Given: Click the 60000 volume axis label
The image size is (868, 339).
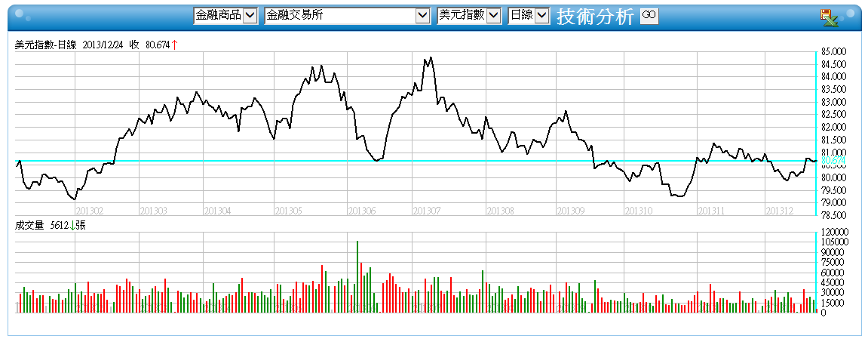Looking at the screenshot, I should pyautogui.click(x=833, y=273).
